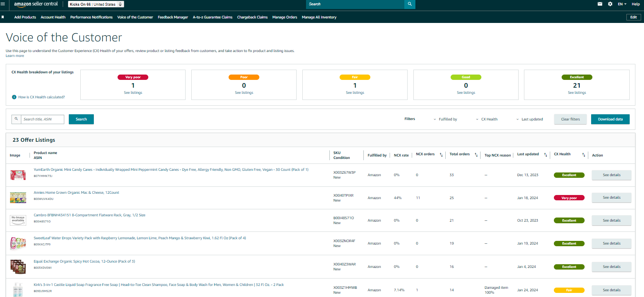Go to Account Health
644x297 pixels.
(53, 17)
